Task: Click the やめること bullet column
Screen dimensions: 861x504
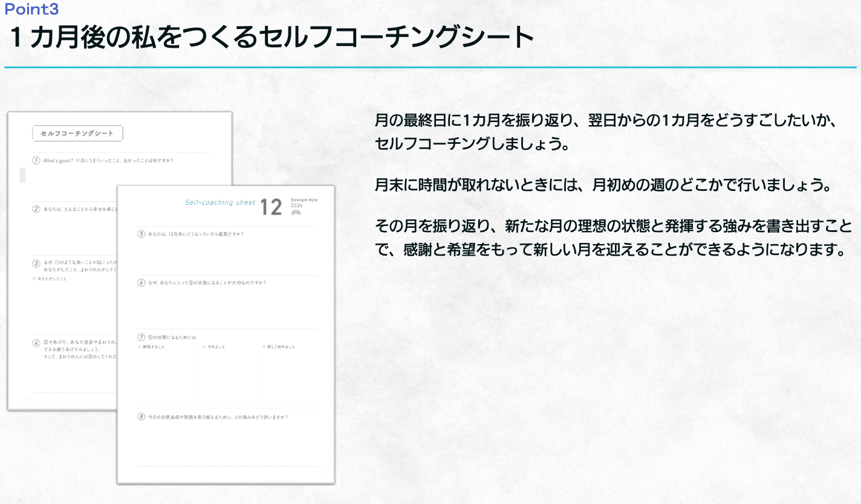Action: coord(214,347)
